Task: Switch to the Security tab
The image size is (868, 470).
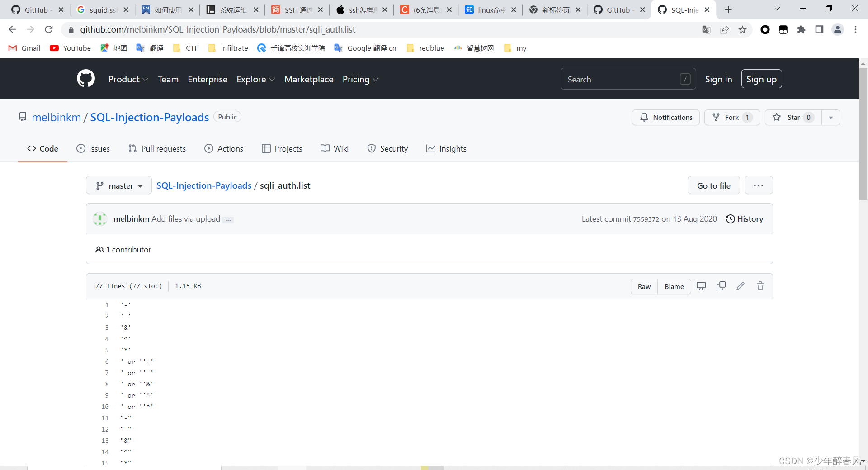Action: click(387, 148)
